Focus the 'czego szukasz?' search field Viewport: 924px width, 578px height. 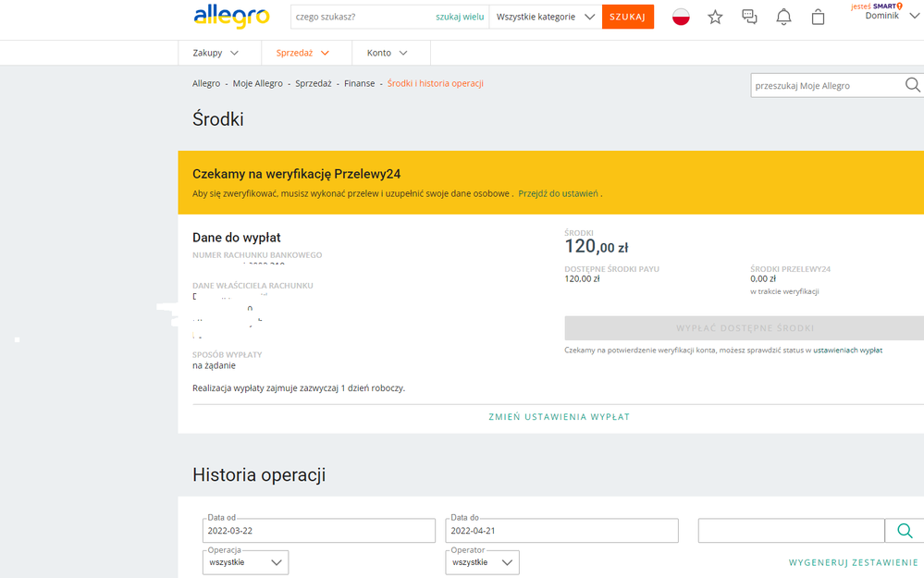(363, 17)
